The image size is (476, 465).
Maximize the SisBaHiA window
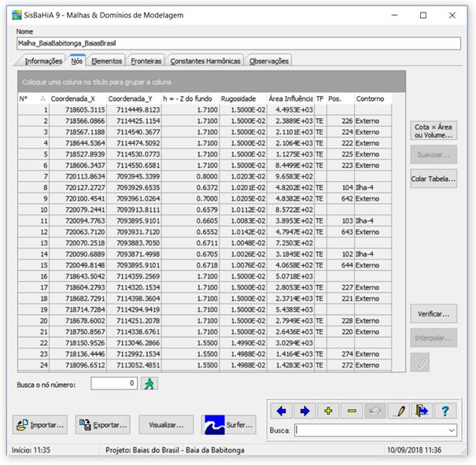423,15
